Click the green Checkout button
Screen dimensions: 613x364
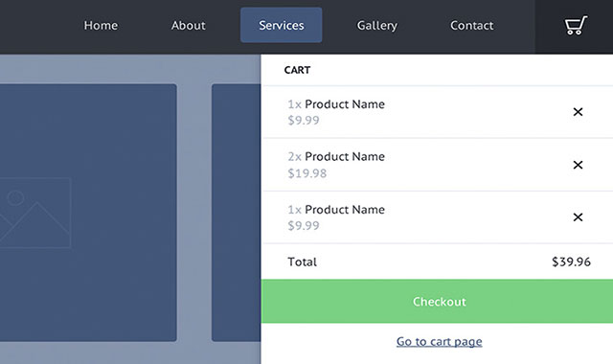point(437,301)
